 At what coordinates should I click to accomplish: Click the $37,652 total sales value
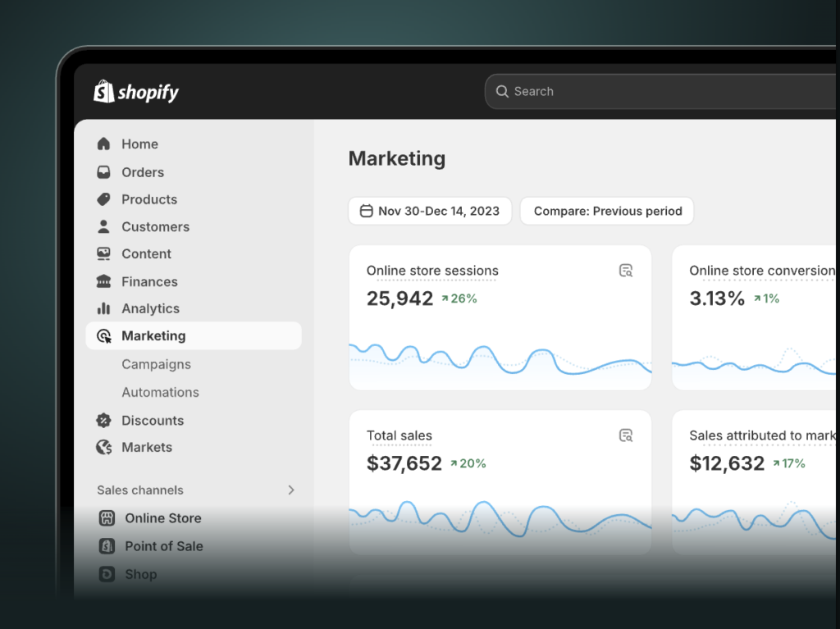[x=404, y=463]
